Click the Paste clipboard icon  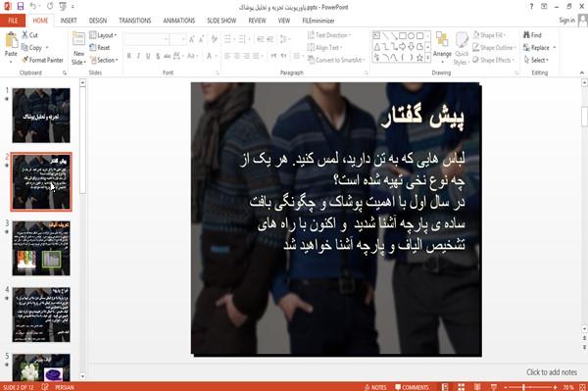[x=11, y=40]
